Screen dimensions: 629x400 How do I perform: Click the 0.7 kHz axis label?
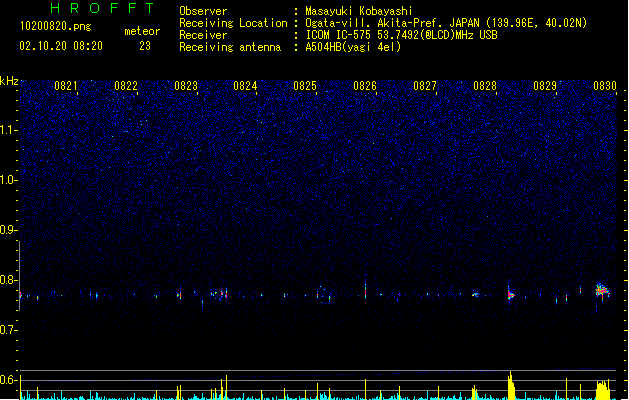pyautogui.click(x=8, y=330)
